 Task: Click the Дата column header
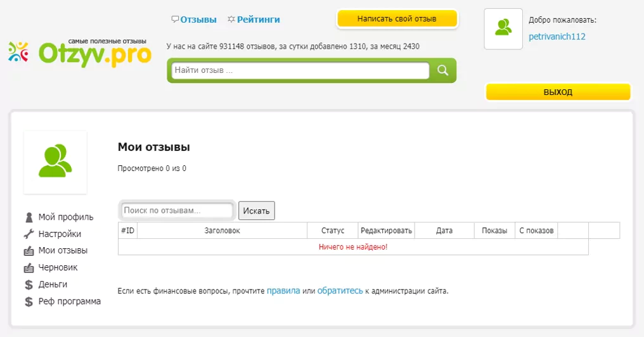pos(444,231)
